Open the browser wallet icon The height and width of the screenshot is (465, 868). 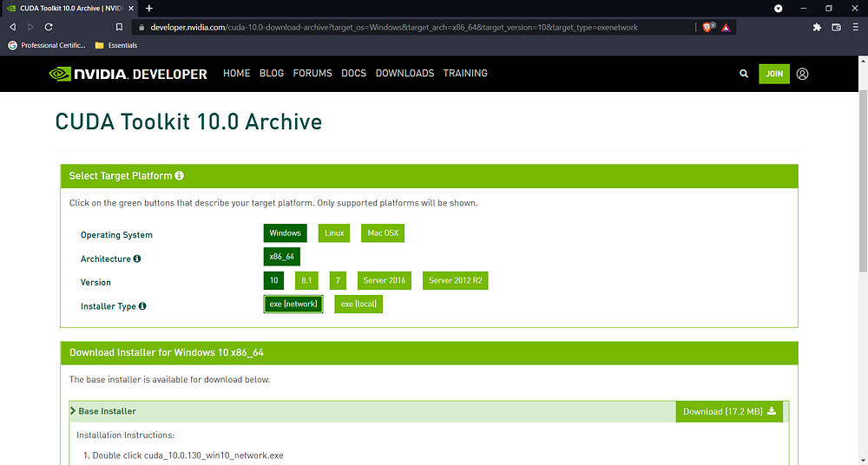[x=837, y=27]
